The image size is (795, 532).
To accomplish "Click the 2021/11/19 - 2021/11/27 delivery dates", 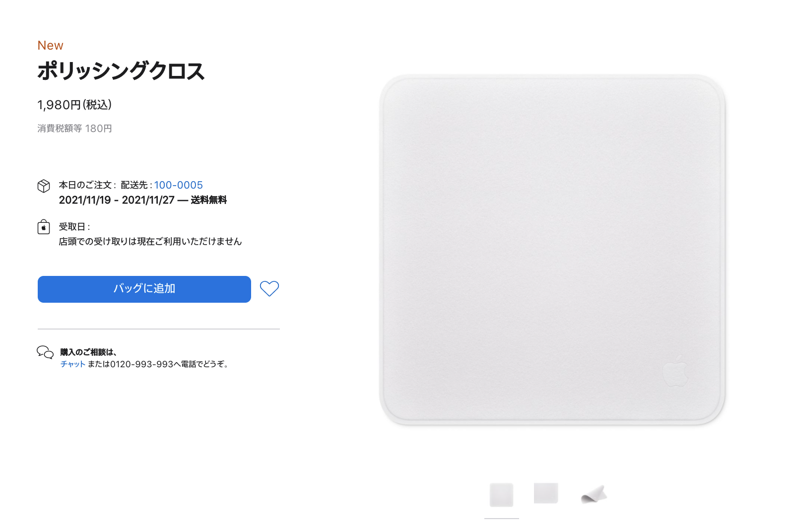I will point(117,200).
